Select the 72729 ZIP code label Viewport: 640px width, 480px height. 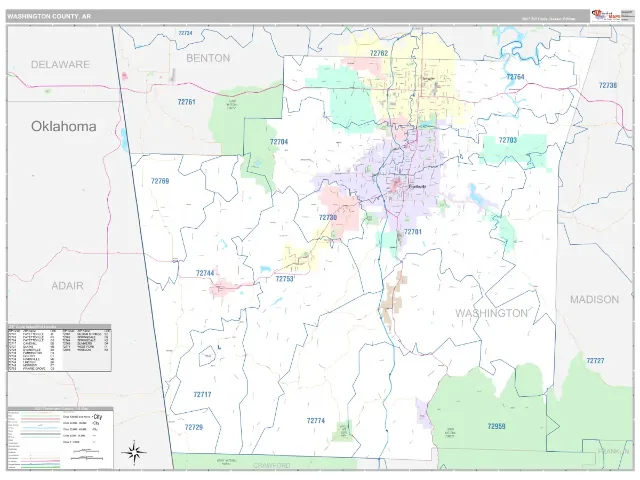tap(194, 427)
